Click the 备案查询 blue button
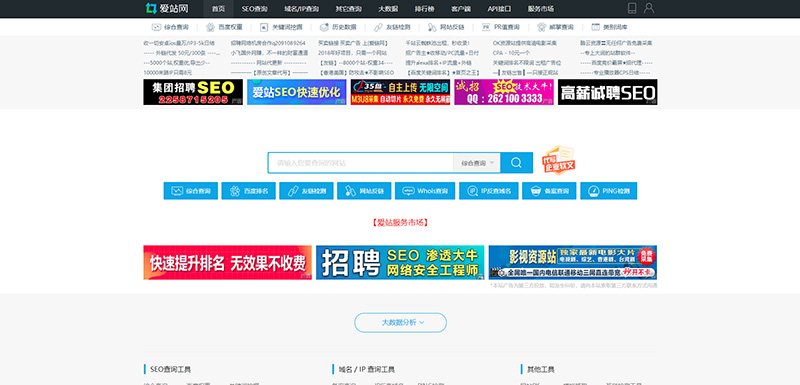Screen dimensions: 800x385 (549, 191)
